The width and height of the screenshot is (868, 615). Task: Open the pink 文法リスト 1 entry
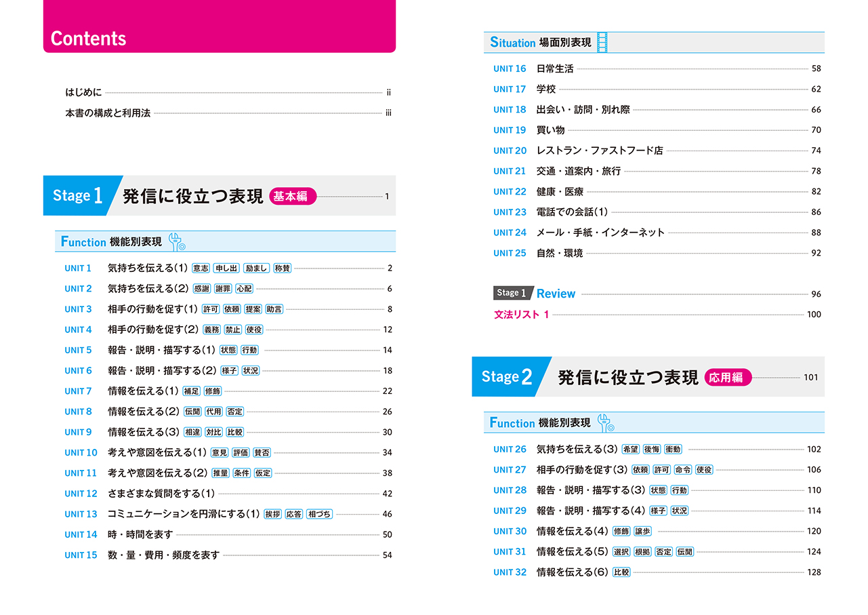[657, 314]
